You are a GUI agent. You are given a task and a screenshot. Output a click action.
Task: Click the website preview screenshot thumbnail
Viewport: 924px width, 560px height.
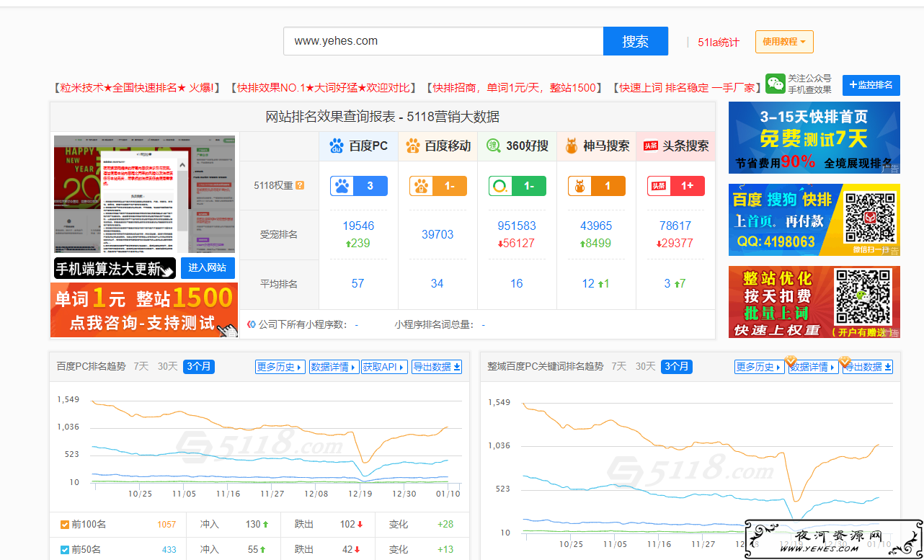[144, 195]
